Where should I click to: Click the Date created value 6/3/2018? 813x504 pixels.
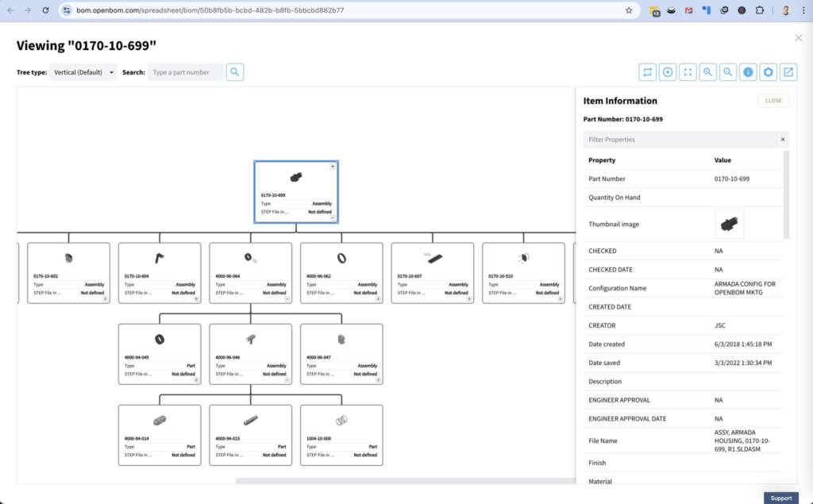[743, 344]
